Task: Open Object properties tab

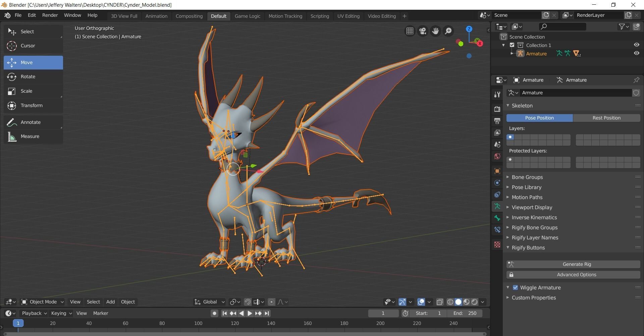Action: click(x=497, y=171)
